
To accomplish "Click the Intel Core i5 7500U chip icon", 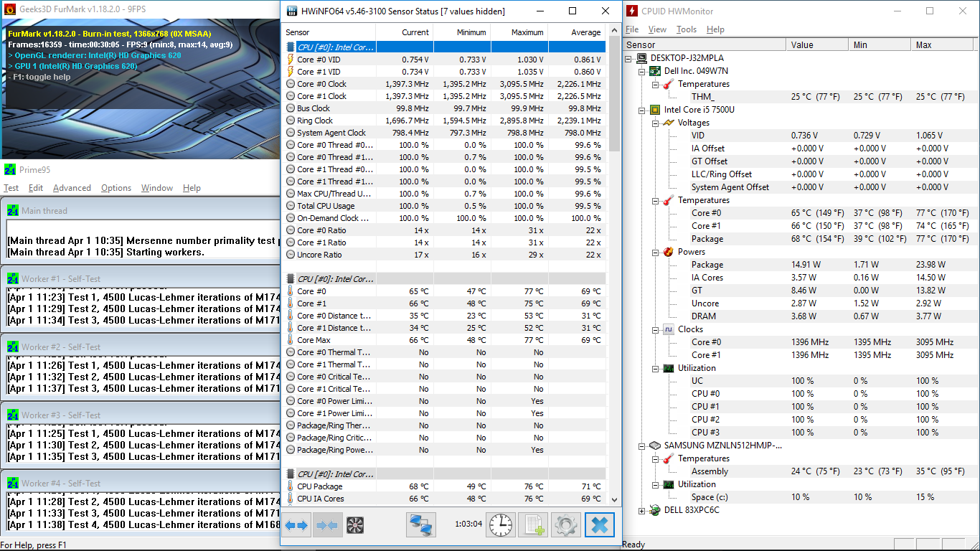I will pos(654,110).
